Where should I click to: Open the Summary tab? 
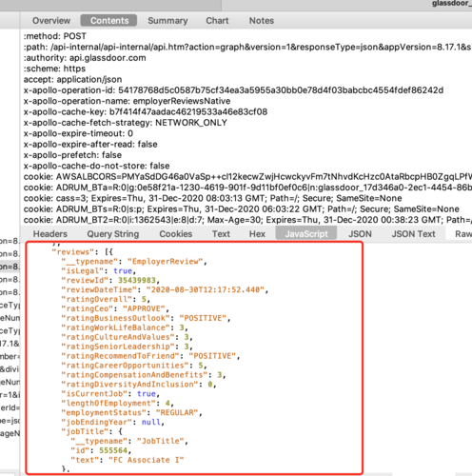tap(167, 21)
